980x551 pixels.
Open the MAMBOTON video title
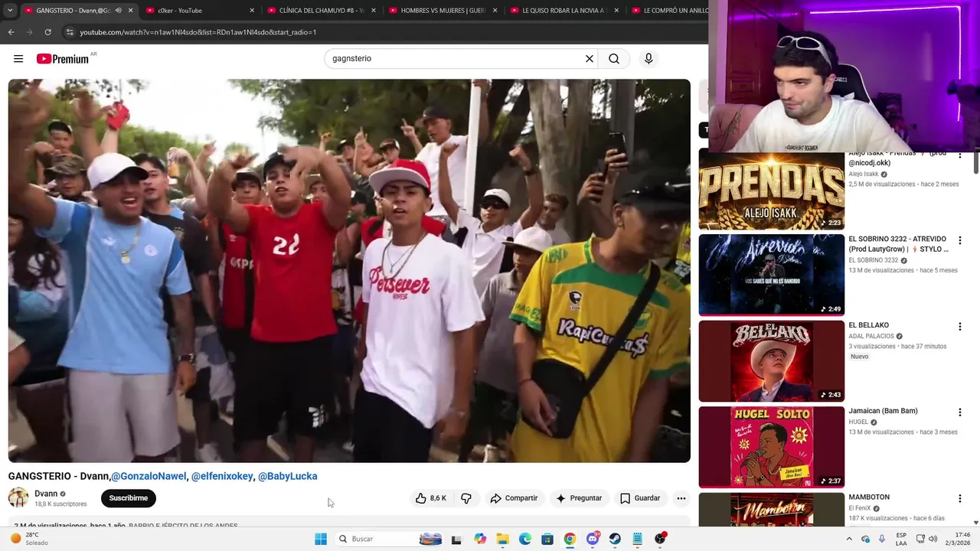pos(869,497)
